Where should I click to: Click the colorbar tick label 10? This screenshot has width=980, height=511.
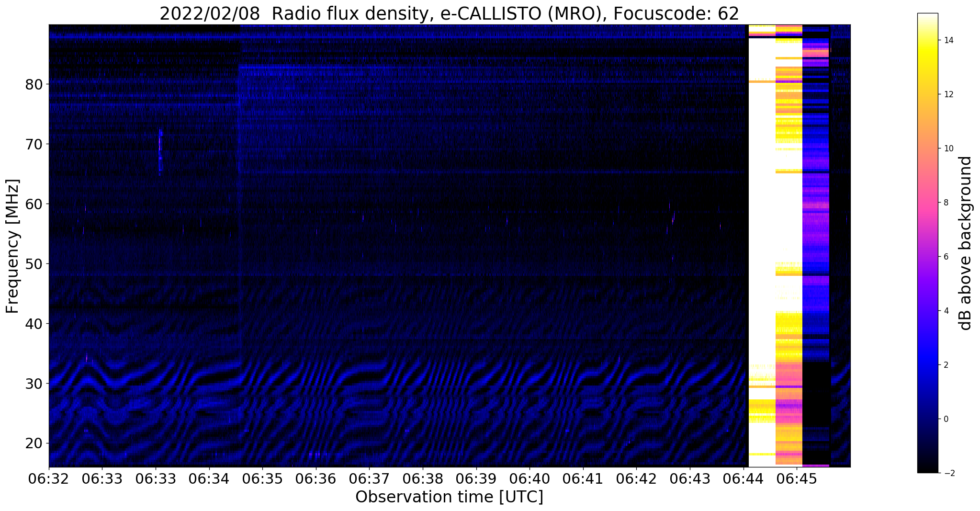click(x=948, y=148)
